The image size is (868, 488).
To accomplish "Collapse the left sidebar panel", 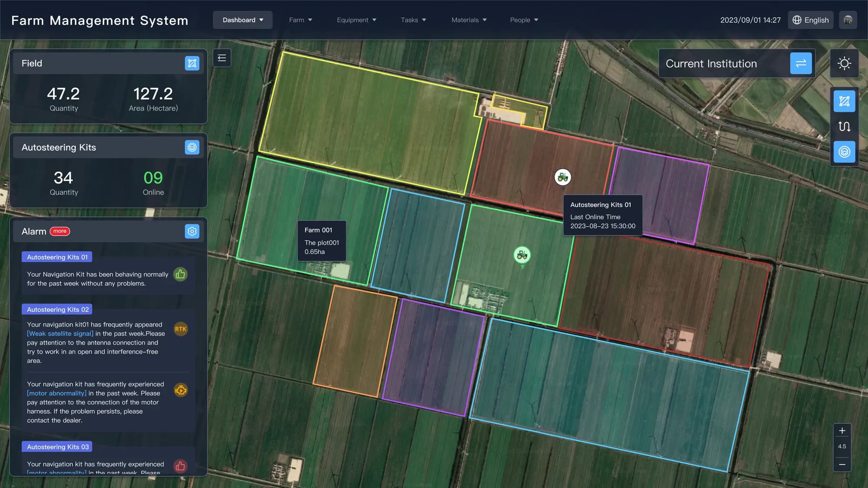I will 222,58.
